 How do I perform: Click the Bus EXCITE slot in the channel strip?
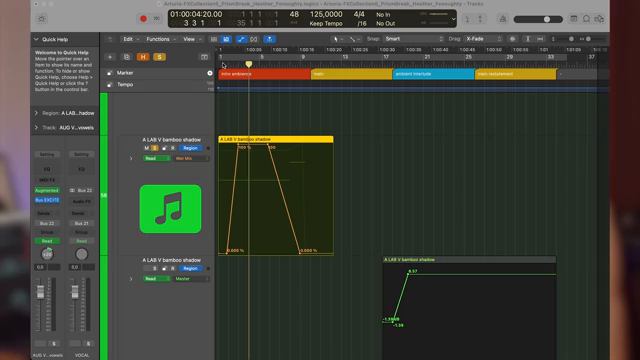(x=47, y=200)
